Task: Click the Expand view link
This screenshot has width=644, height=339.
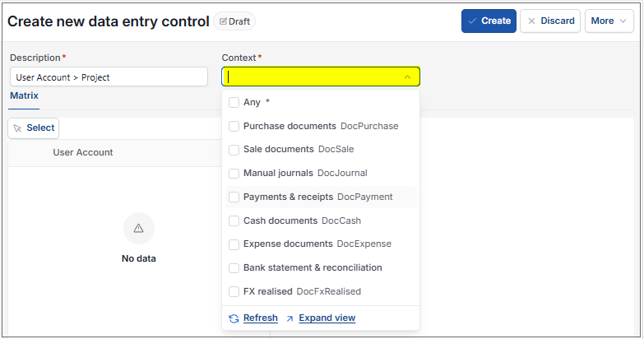Action: 327,318
